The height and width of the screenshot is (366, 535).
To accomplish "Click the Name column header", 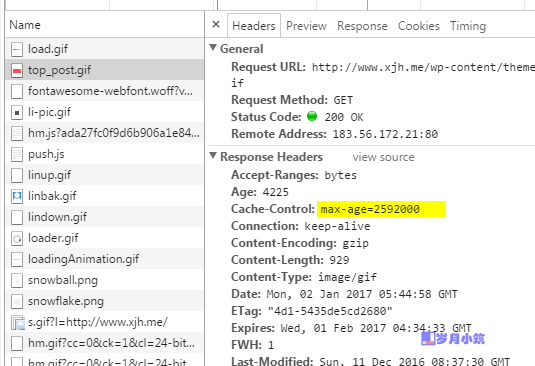I will click(105, 25).
